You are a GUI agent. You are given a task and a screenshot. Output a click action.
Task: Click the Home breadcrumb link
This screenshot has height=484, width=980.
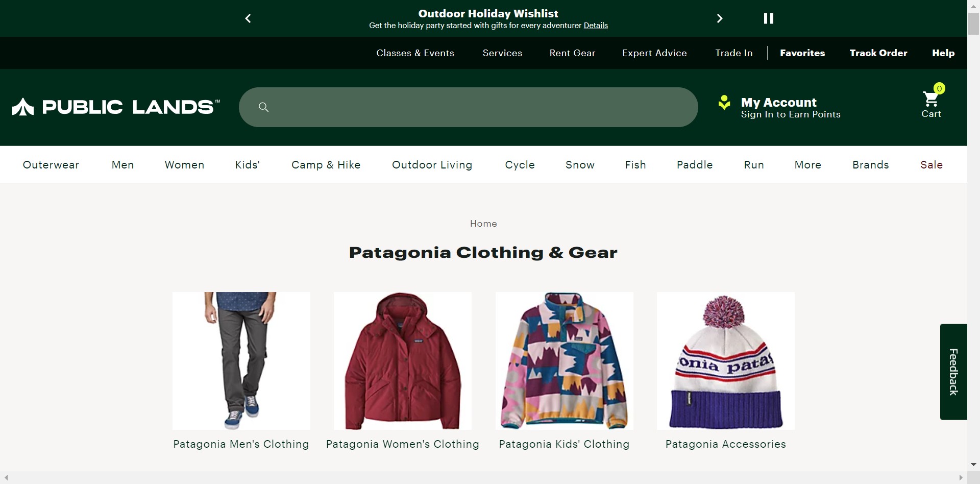pos(483,224)
